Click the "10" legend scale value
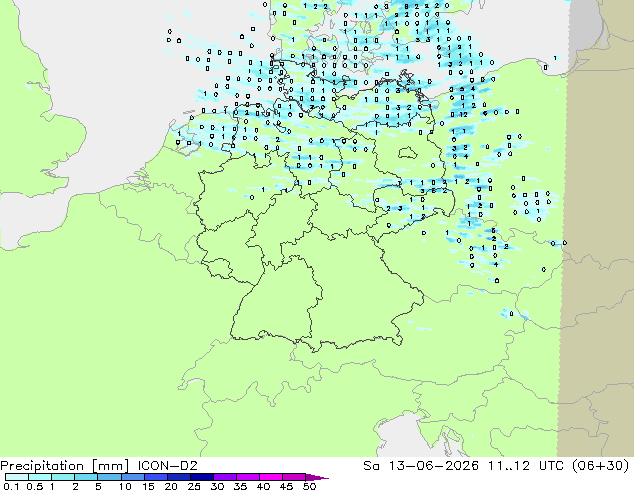Viewport: 634px width, 490px height. 125,486
